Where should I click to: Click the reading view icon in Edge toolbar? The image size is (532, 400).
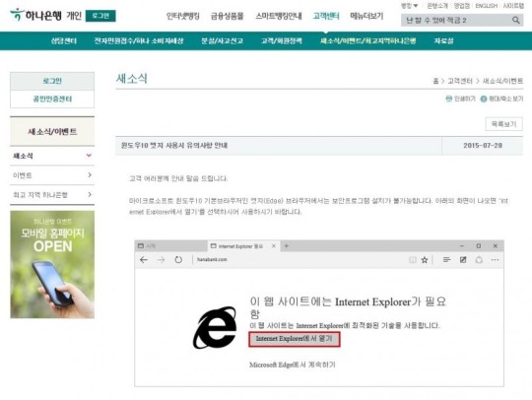[x=413, y=260]
